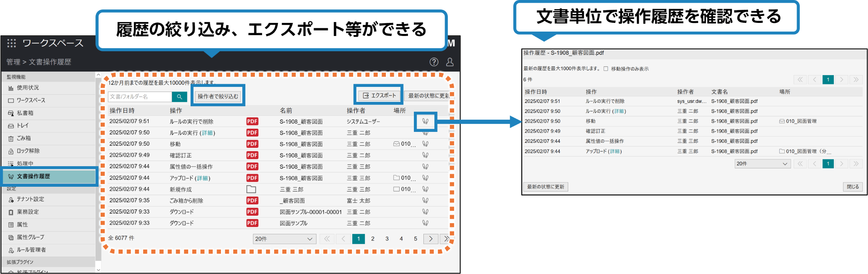This screenshot has height=274, width=868.
Task: Click sys_usr:dw… operator cell in the dialog
Action: [692, 101]
